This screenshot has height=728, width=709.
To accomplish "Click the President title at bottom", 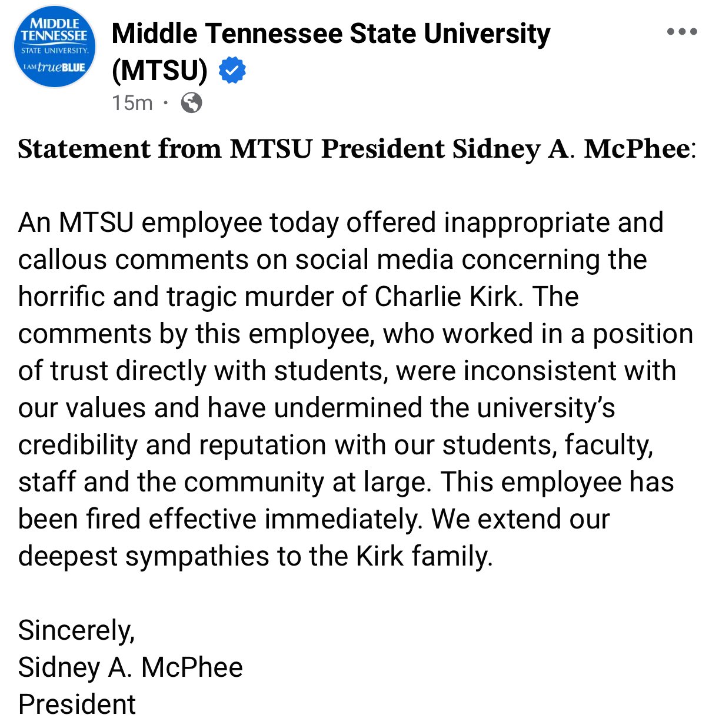I will point(77,704).
